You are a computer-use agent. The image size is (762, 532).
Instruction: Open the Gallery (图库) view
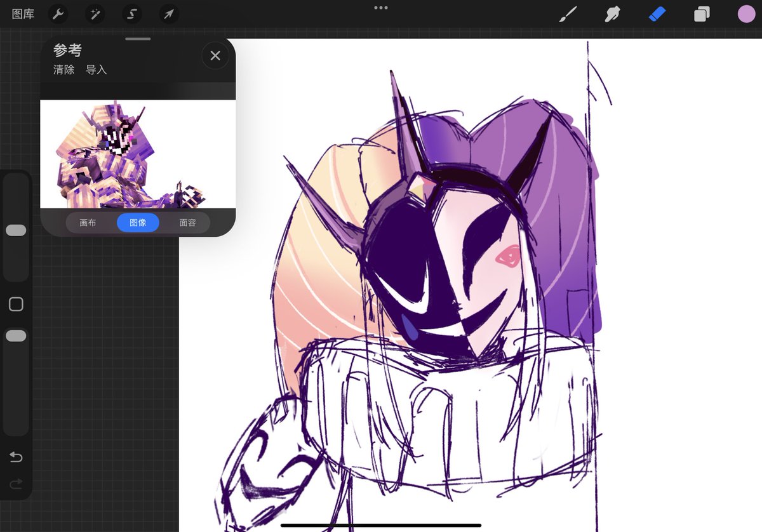click(23, 14)
